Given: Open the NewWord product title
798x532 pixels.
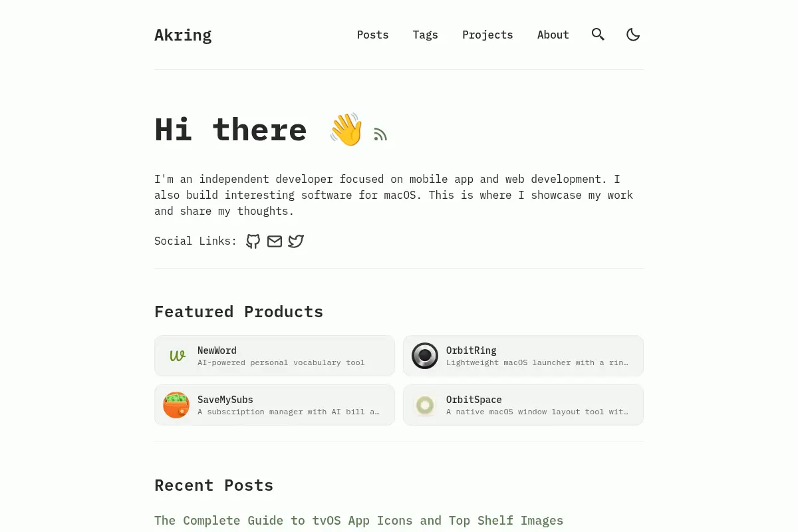Looking at the screenshot, I should 217,350.
